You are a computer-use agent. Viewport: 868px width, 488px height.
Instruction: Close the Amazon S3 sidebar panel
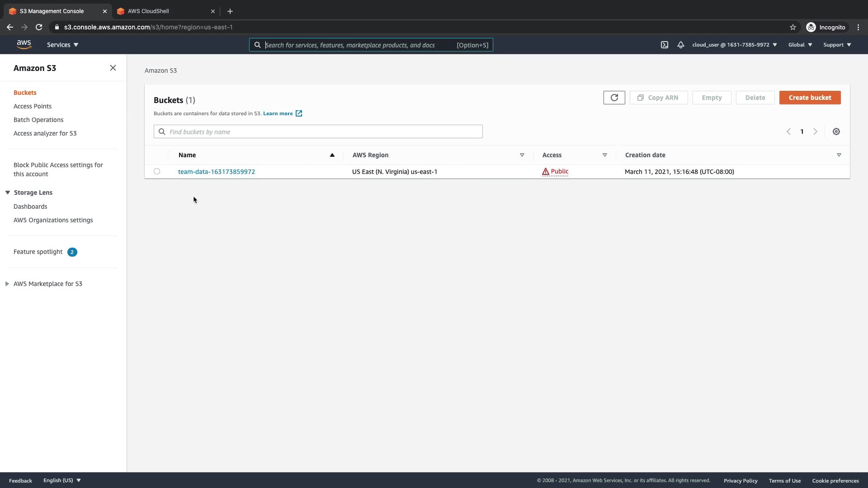click(x=113, y=68)
